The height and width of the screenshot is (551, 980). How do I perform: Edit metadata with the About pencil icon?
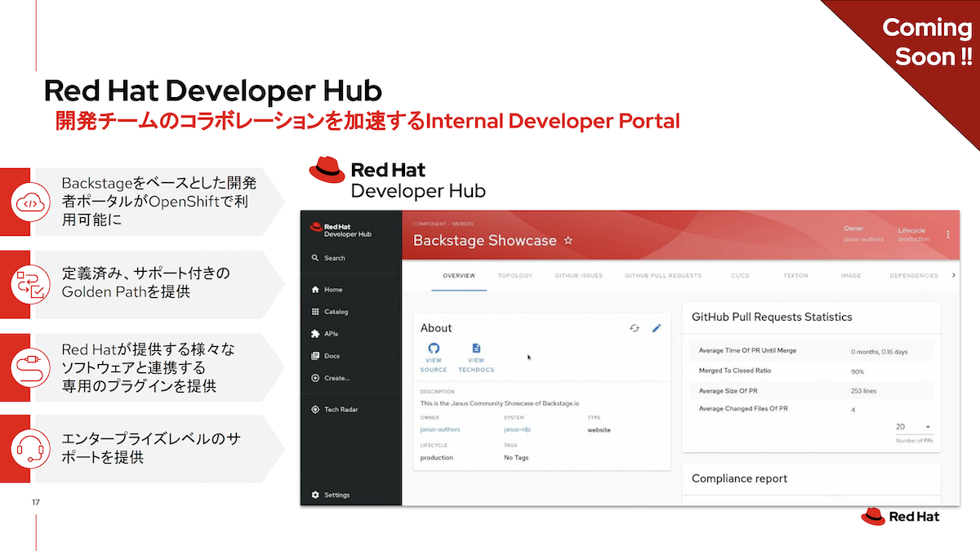tap(657, 328)
